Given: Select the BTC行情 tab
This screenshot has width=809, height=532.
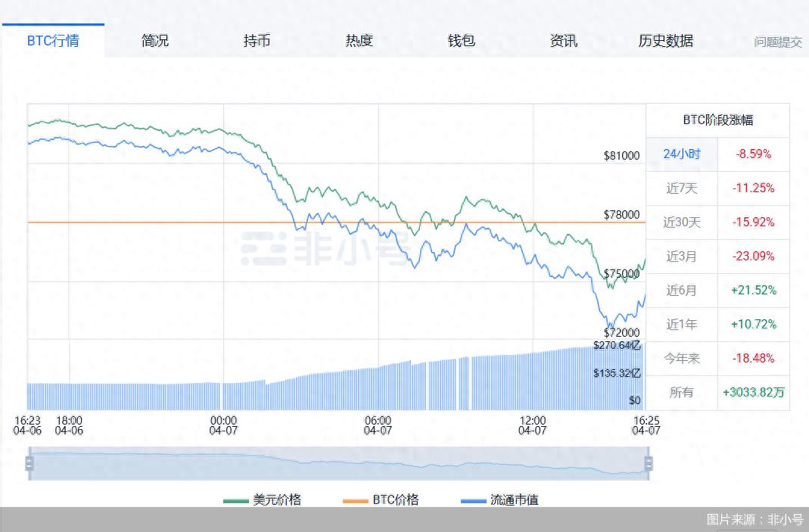Looking at the screenshot, I should click(53, 40).
